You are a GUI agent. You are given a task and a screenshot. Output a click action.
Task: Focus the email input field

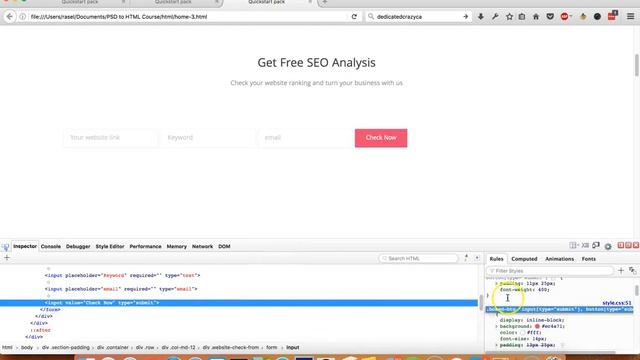point(305,138)
